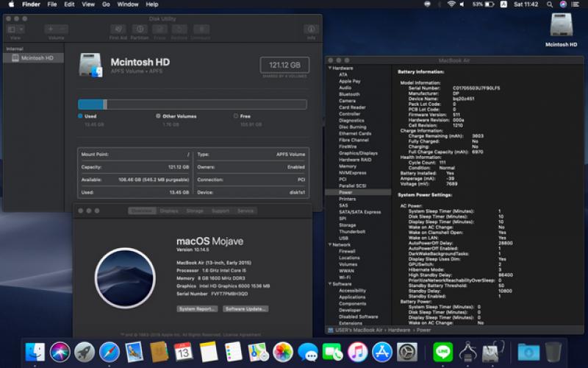Open the Go menu
Screen dimensions: 588x368
[x=106, y=4]
